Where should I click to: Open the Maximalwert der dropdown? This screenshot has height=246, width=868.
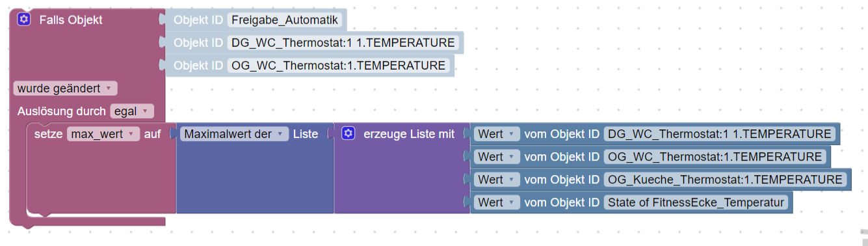pos(234,134)
